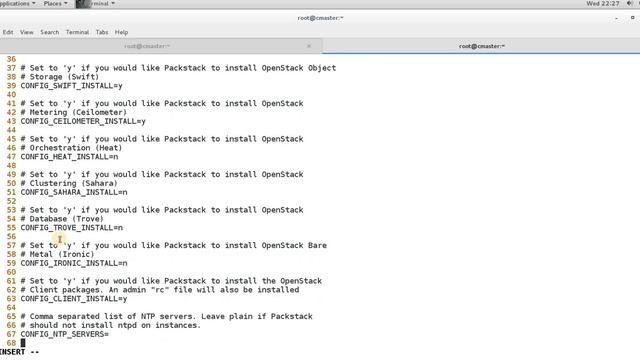Click the comment '# Storage (Swift)'
Image resolution: width=640 pixels, height=360 pixels.
click(60, 77)
